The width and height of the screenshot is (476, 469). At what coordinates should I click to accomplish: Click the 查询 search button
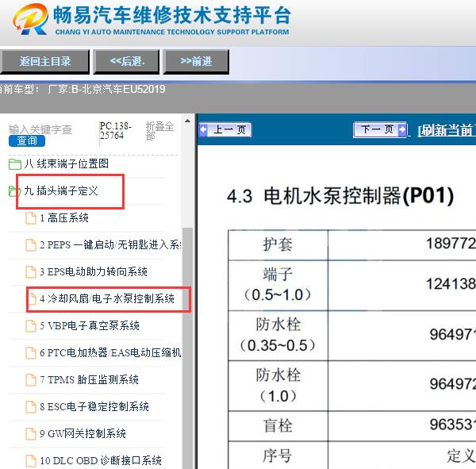coord(27,140)
